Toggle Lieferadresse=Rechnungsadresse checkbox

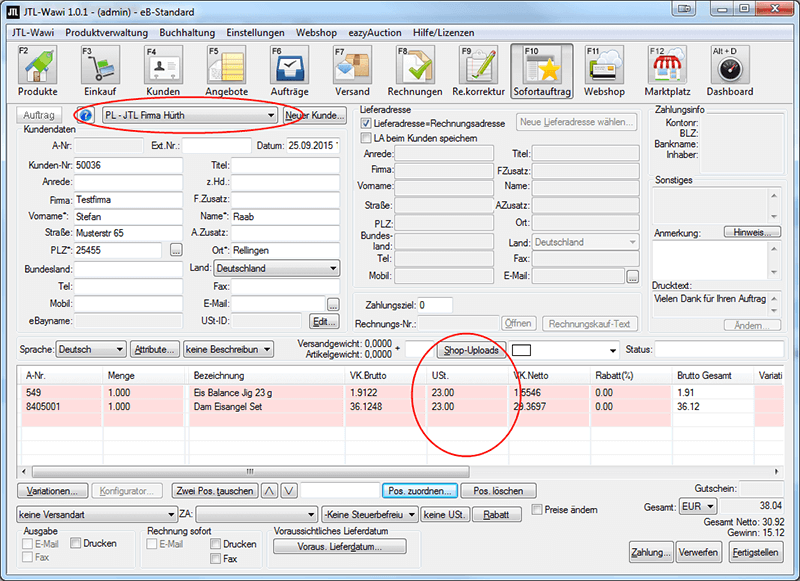(366, 123)
